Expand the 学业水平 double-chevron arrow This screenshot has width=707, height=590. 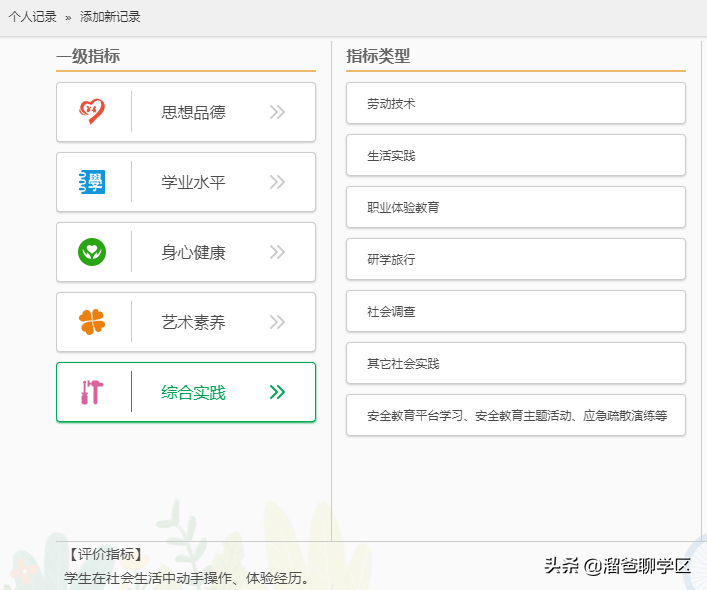(x=277, y=182)
